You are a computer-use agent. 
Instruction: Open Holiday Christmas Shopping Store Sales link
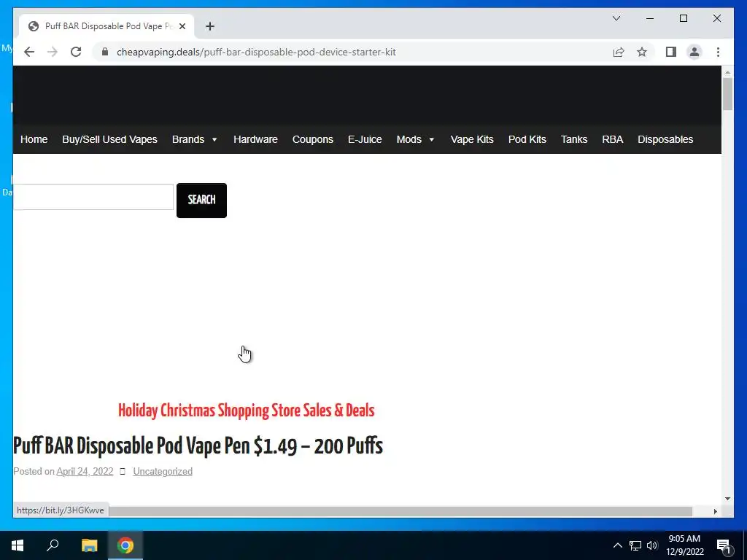pos(247,411)
